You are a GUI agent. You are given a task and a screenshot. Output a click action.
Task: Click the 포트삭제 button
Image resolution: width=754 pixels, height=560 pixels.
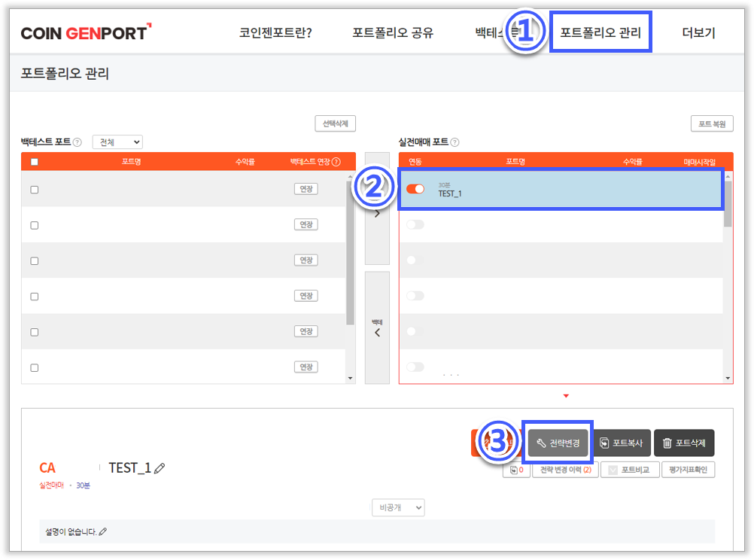click(x=683, y=443)
